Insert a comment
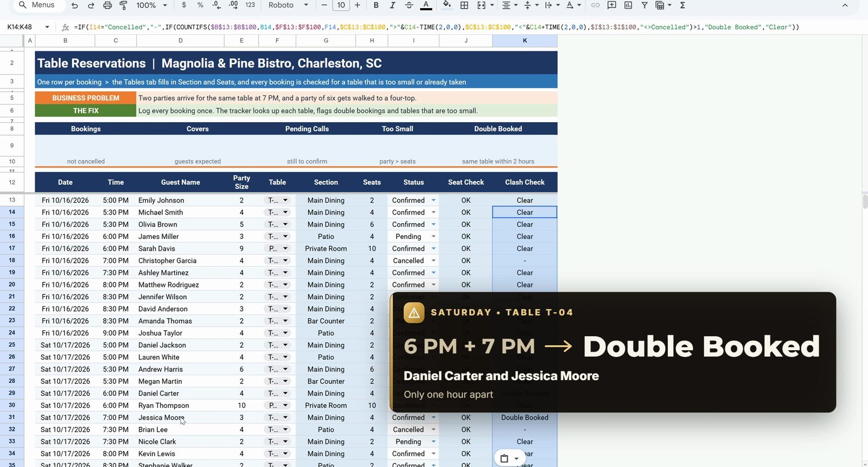 pos(611,5)
